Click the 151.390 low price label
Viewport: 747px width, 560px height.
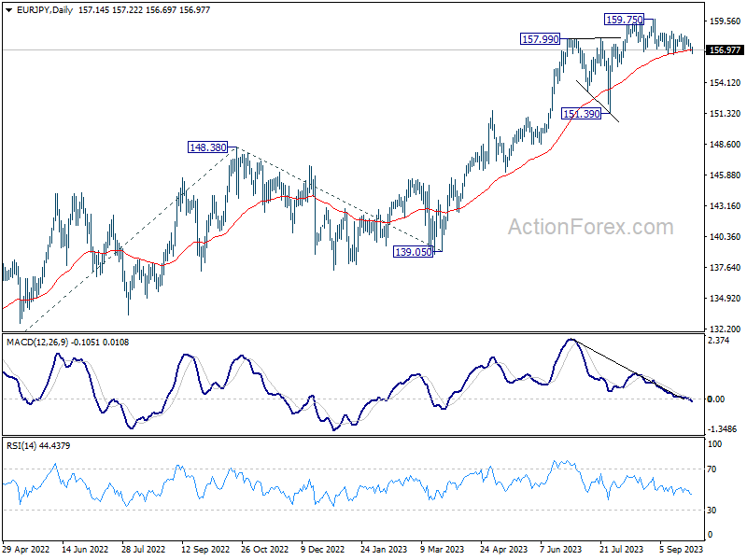581,114
